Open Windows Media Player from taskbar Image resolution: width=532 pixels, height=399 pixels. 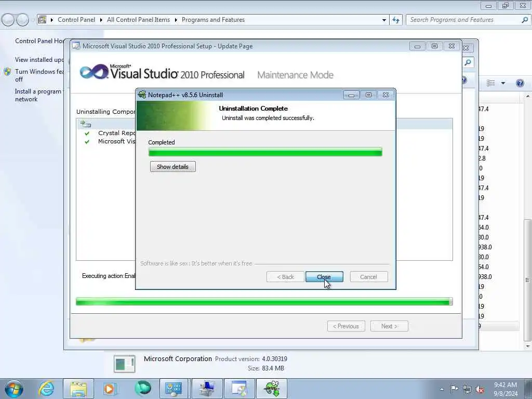pyautogui.click(x=110, y=389)
